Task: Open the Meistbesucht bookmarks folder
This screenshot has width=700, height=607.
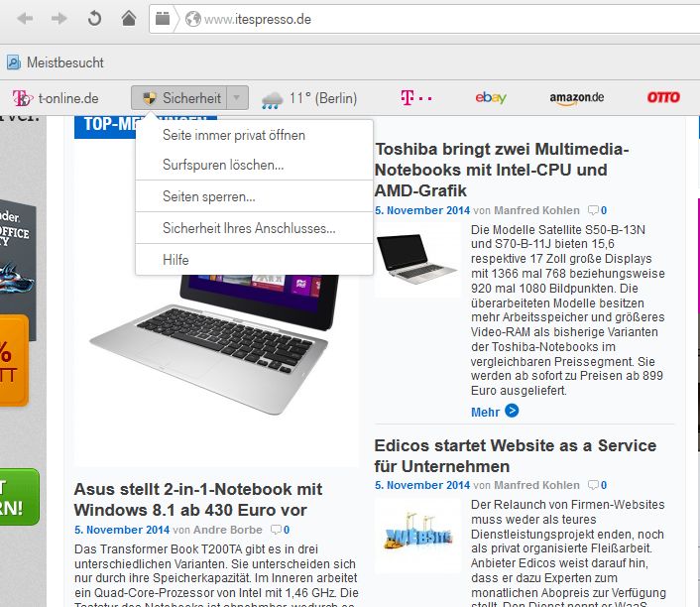Action: (x=56, y=62)
